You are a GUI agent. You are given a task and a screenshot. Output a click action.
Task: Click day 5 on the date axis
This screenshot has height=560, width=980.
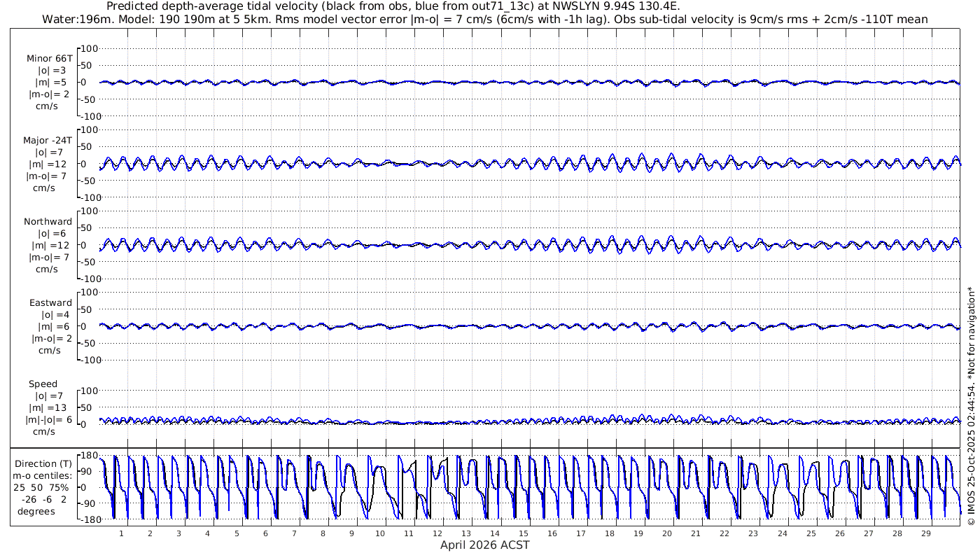237,533
